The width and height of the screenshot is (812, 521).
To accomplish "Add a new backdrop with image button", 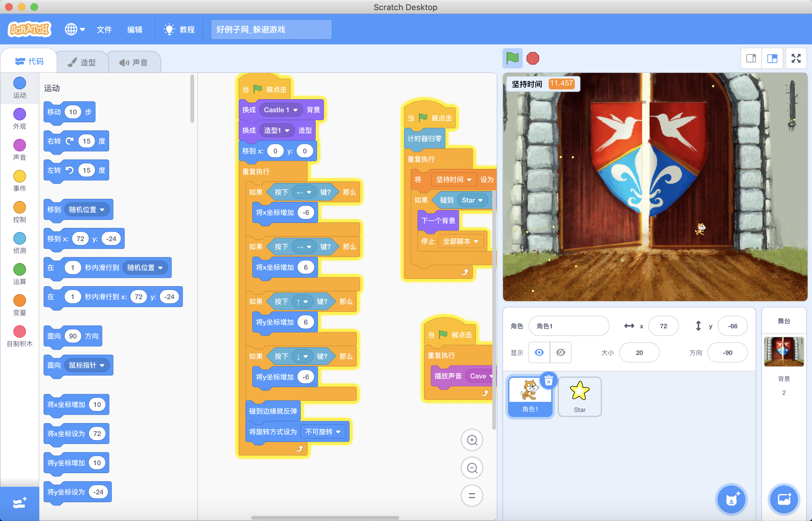I will coord(784,499).
